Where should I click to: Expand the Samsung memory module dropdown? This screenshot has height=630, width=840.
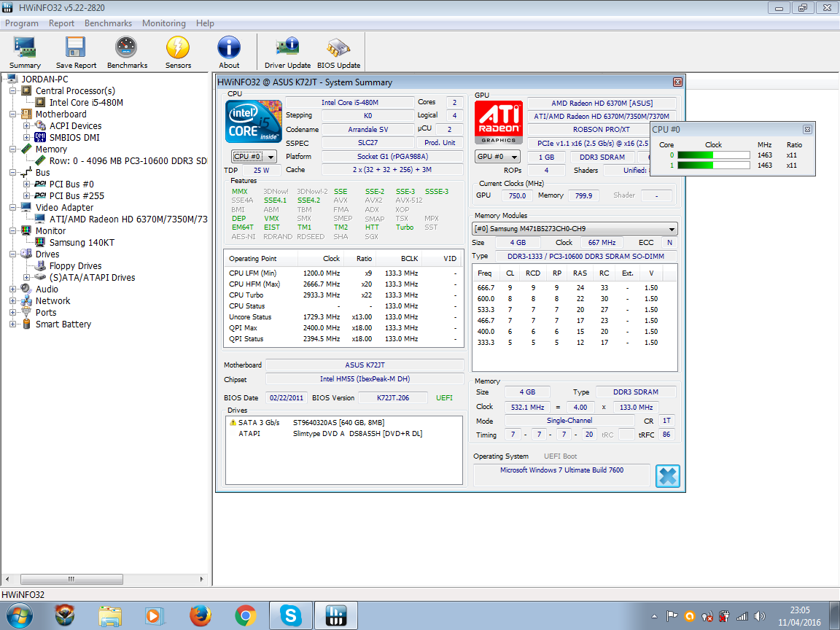click(575, 229)
